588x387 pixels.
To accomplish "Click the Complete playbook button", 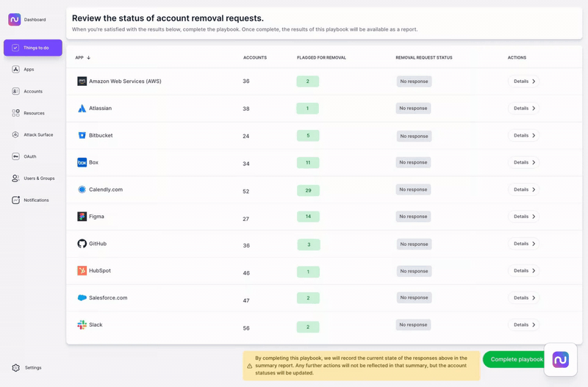I will (x=514, y=359).
